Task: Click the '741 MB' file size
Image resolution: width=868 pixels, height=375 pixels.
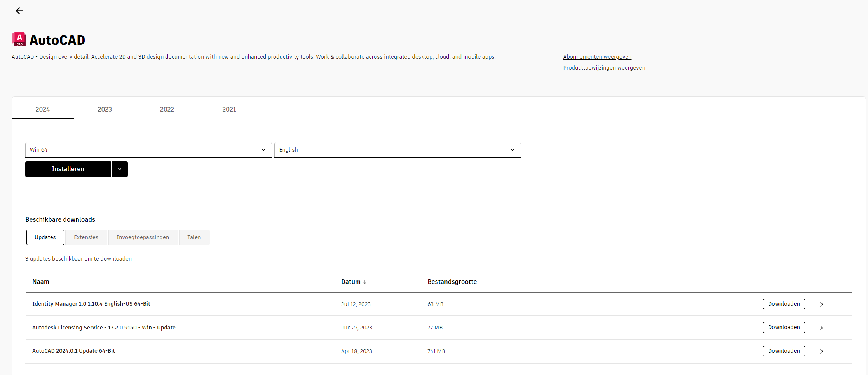Action: pos(436,351)
